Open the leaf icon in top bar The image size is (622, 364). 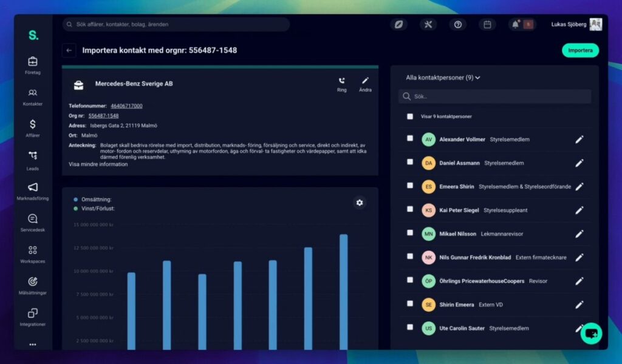point(398,24)
